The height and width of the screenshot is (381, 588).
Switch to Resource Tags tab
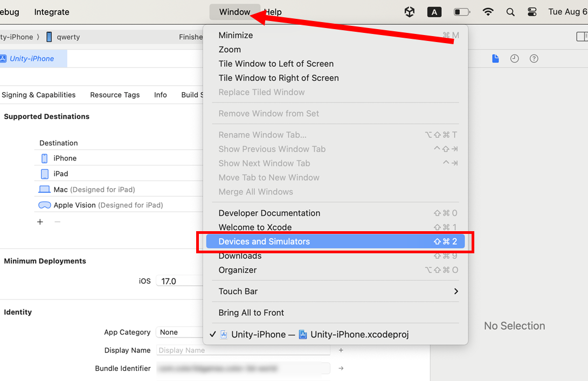coord(115,95)
